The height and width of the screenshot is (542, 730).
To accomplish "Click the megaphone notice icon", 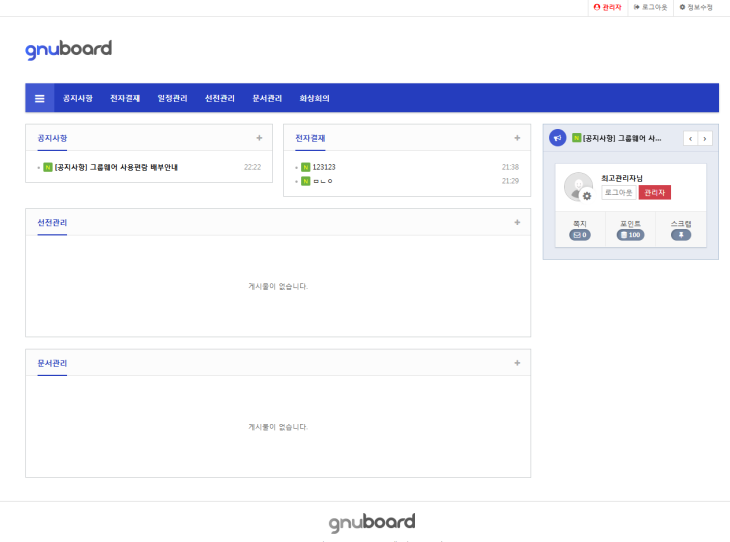I will pyautogui.click(x=557, y=138).
